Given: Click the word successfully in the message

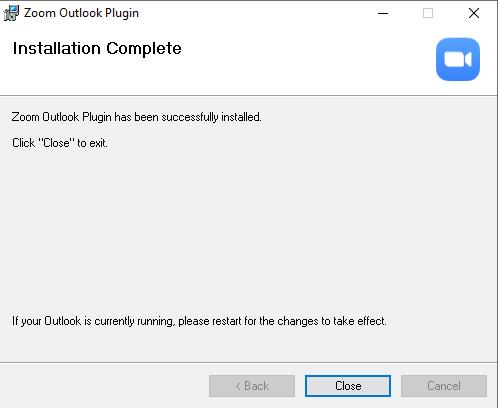Looking at the screenshot, I should [x=190, y=117].
